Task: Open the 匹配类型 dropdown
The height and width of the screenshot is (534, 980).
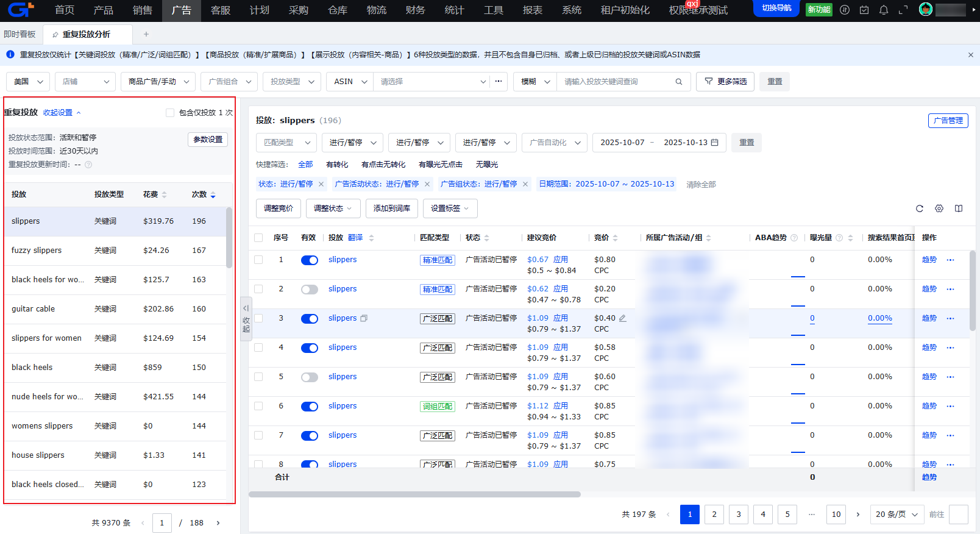Action: click(286, 143)
